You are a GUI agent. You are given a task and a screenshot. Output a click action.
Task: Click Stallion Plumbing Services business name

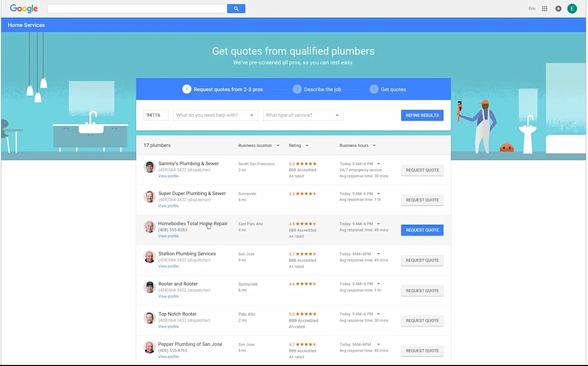coord(187,254)
